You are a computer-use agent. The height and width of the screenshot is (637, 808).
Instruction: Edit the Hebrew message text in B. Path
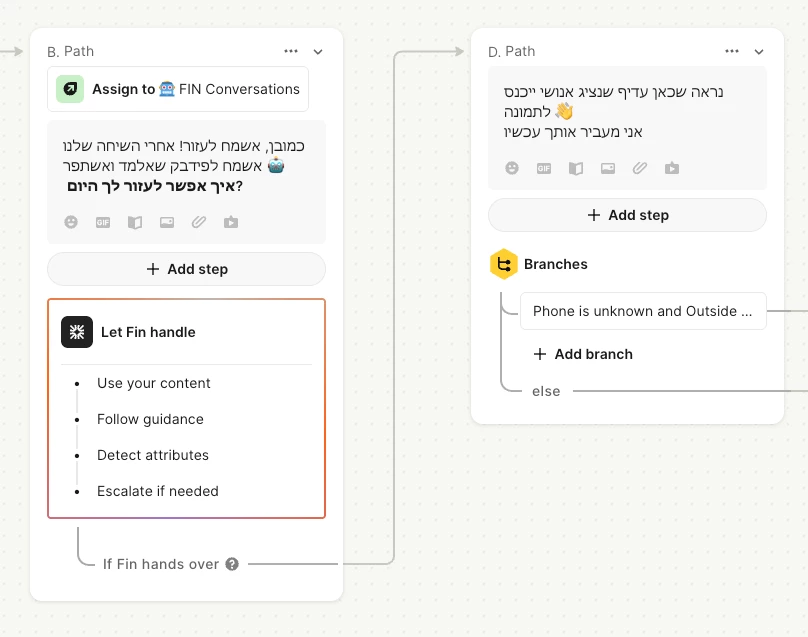(184, 166)
